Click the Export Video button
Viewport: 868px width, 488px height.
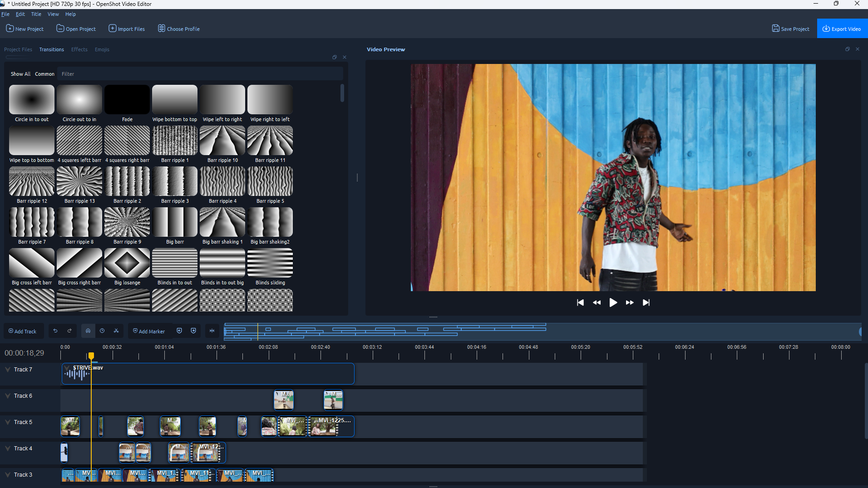(842, 29)
